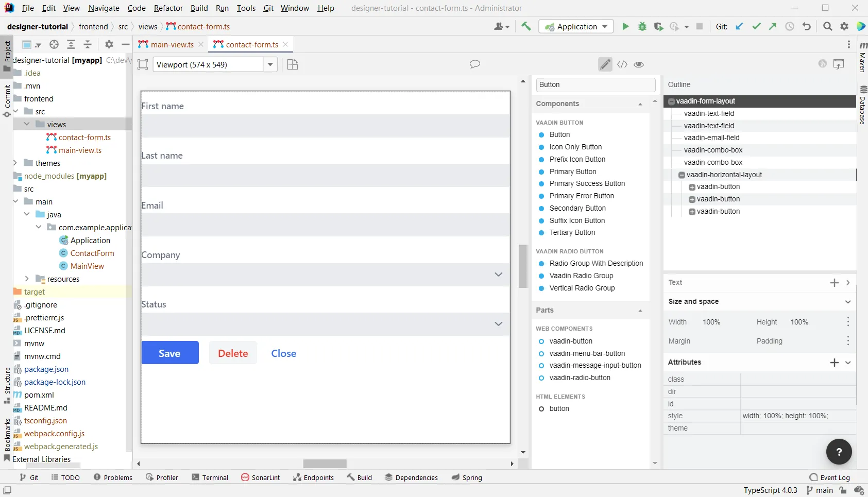Click the Build hammer icon
868x497 pixels.
point(526,27)
